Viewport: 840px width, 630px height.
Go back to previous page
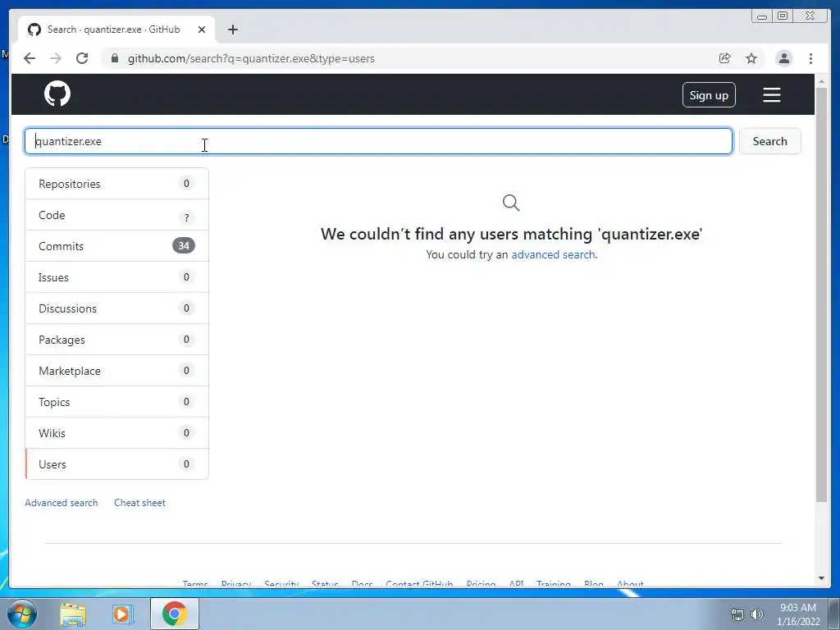pyautogui.click(x=30, y=58)
